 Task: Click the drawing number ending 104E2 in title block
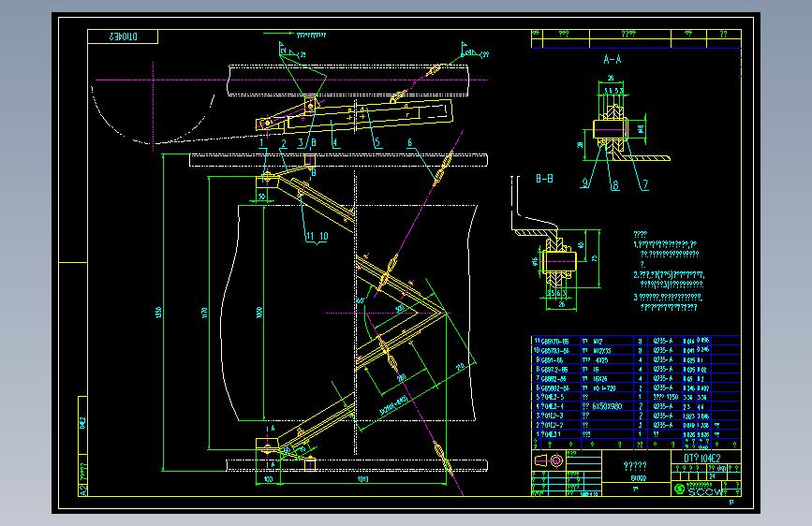pyautogui.click(x=702, y=459)
